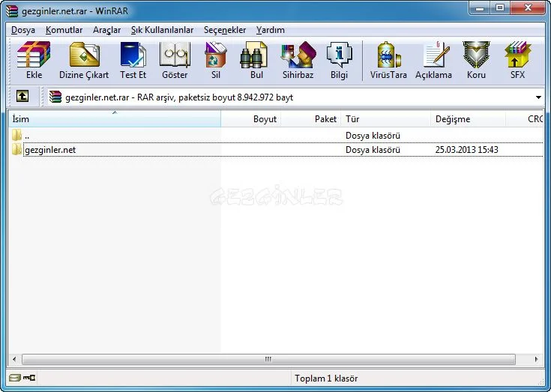Start VirüsTara virus scan
This screenshot has width=551, height=392.
[388, 60]
